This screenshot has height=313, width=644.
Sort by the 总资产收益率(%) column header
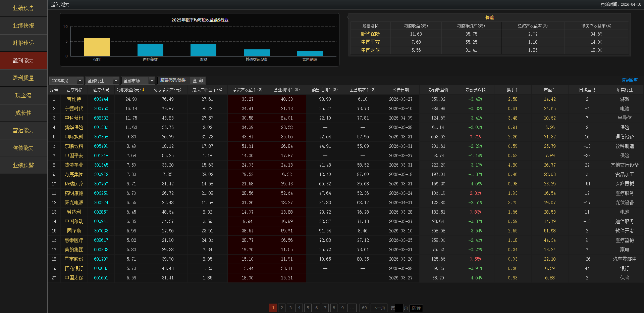click(x=207, y=90)
